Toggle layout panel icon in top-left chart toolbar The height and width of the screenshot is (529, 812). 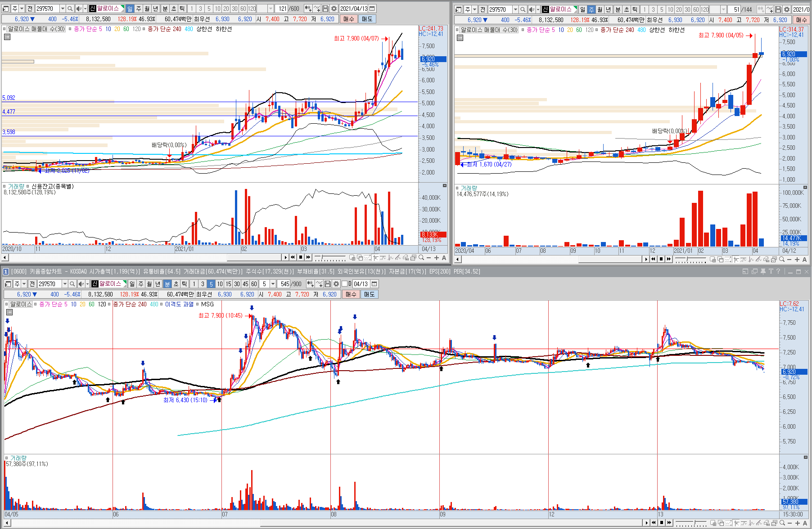point(6,9)
